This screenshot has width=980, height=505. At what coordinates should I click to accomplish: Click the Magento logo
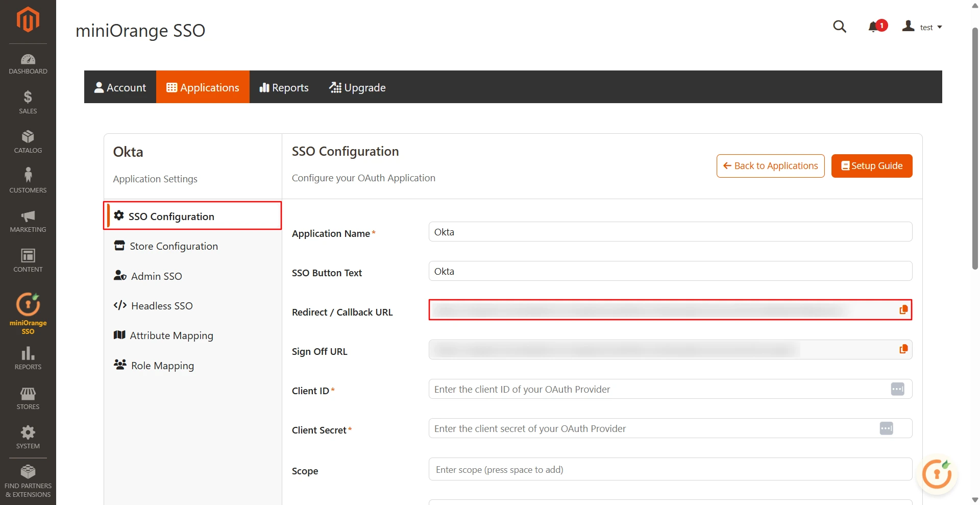click(x=28, y=19)
